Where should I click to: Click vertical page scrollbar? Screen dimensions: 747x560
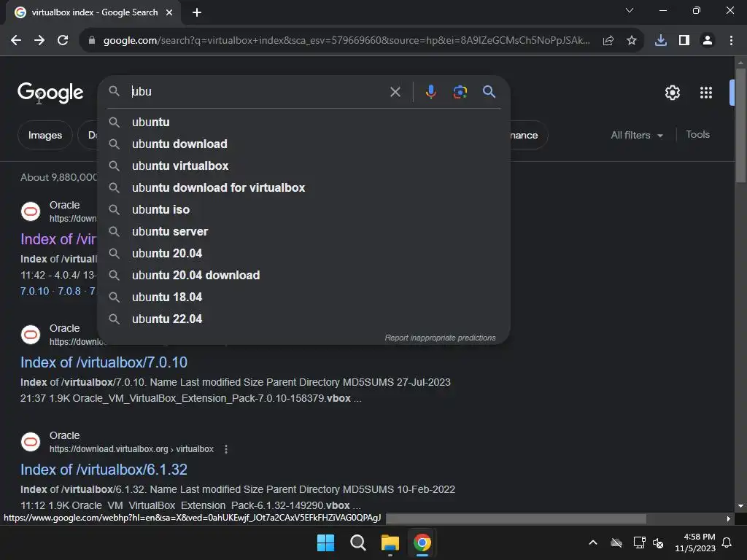point(740,125)
